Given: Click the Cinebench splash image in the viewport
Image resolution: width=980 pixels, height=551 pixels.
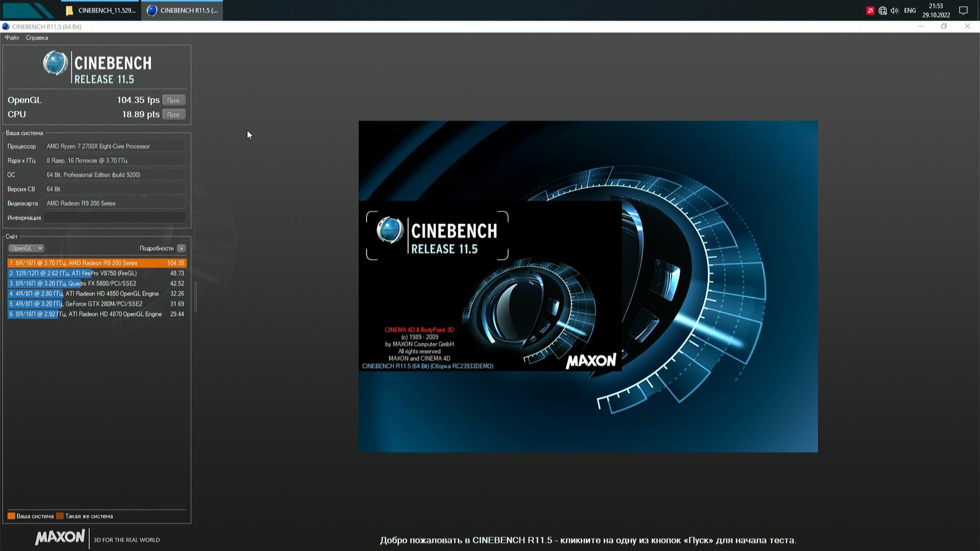Looking at the screenshot, I should (587, 286).
